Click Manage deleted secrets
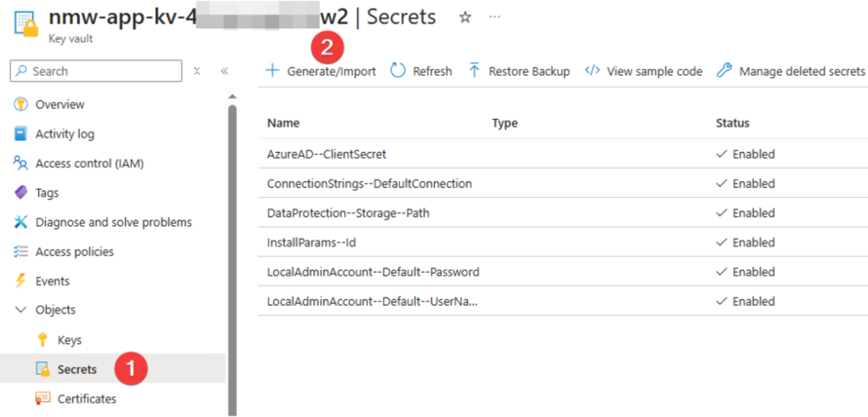 (802, 71)
